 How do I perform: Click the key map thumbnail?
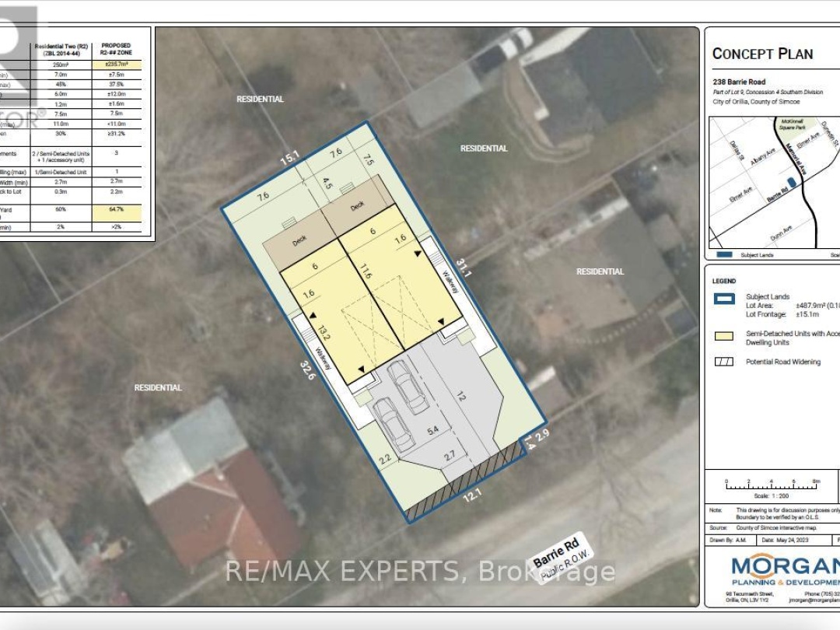point(774,182)
